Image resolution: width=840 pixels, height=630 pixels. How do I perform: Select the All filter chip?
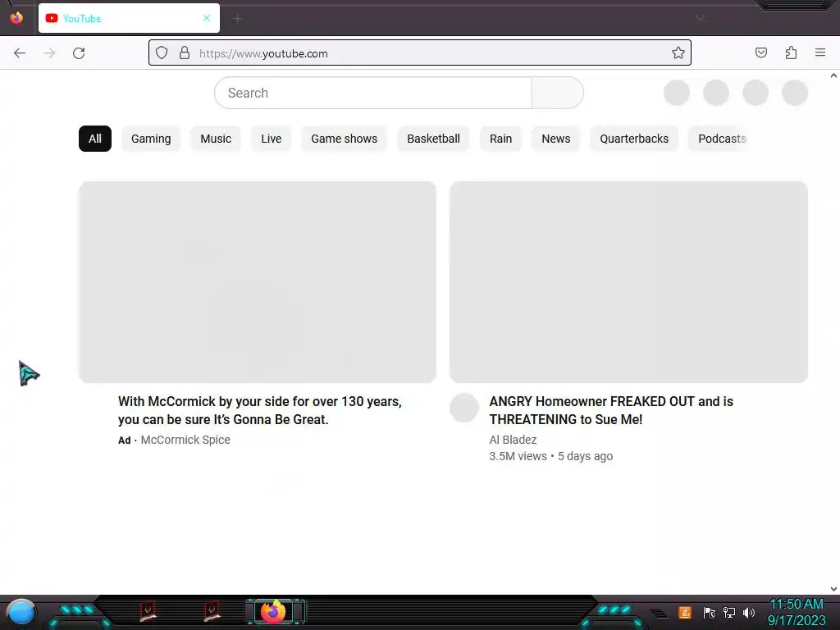pyautogui.click(x=95, y=139)
